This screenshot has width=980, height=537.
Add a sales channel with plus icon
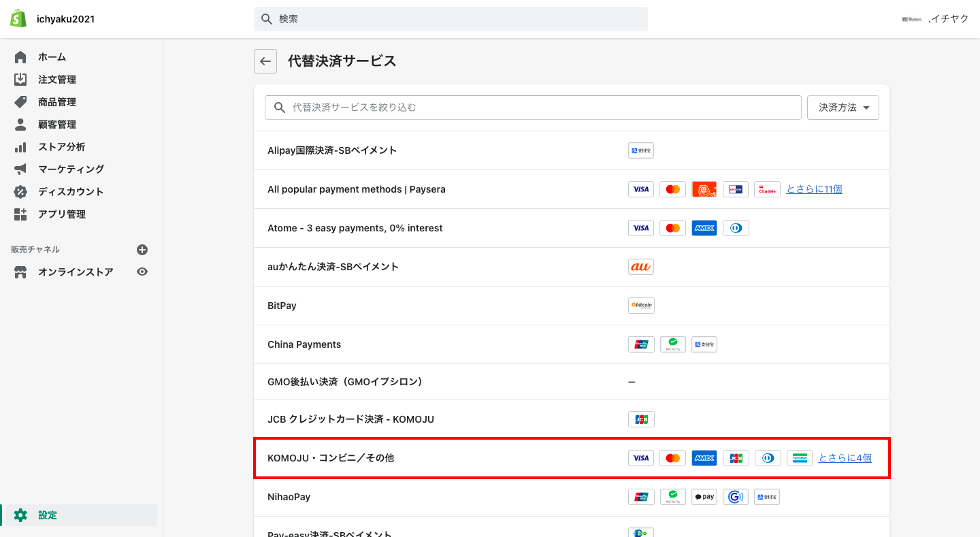click(142, 250)
